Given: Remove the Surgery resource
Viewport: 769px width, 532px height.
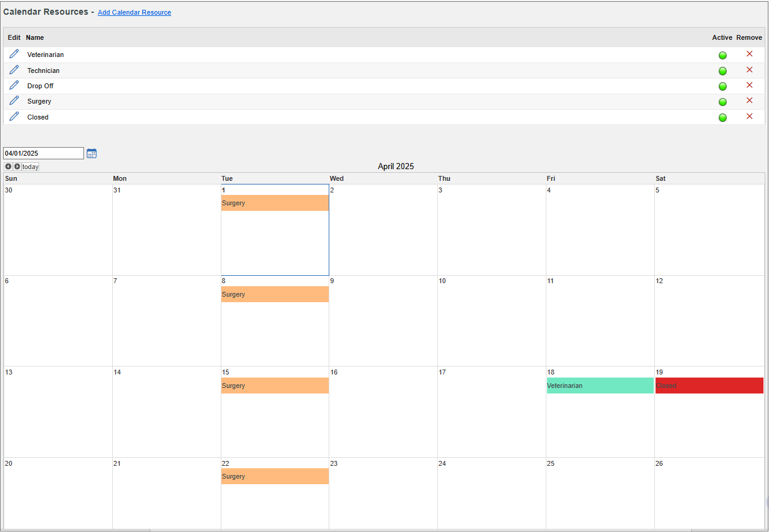Looking at the screenshot, I should pyautogui.click(x=749, y=101).
